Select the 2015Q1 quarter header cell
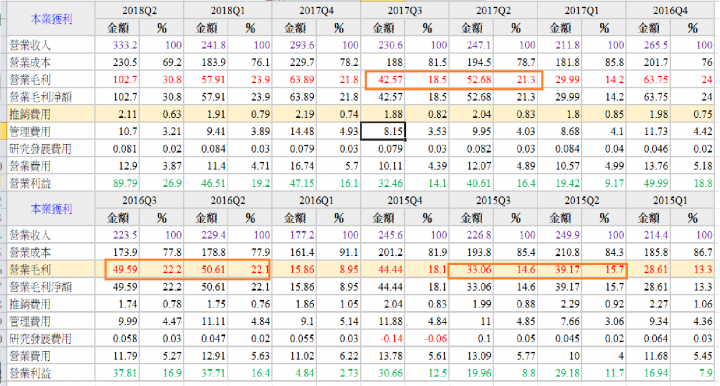Viewport: 720px width, 386px height. coord(670,201)
